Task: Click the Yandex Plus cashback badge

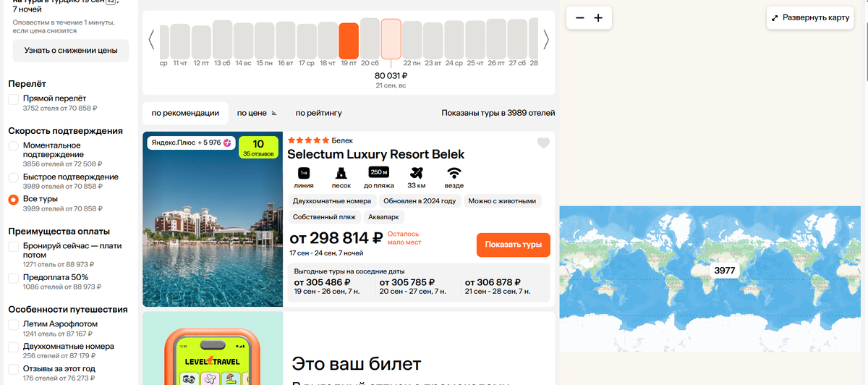Action: 191,143
